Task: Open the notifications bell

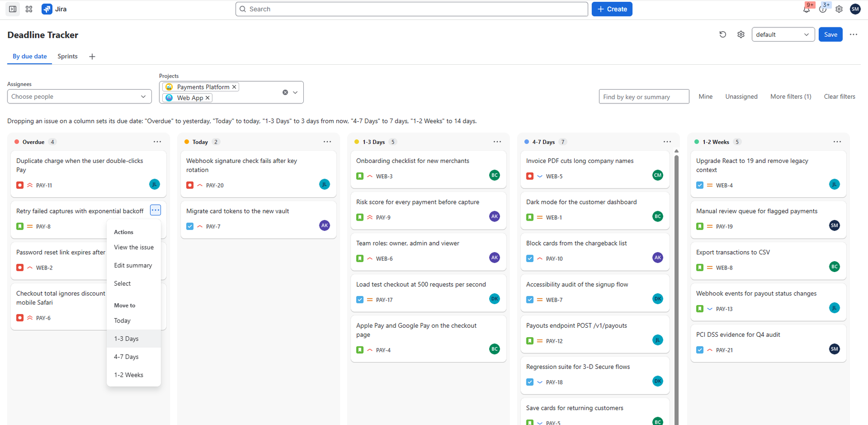Action: click(807, 9)
